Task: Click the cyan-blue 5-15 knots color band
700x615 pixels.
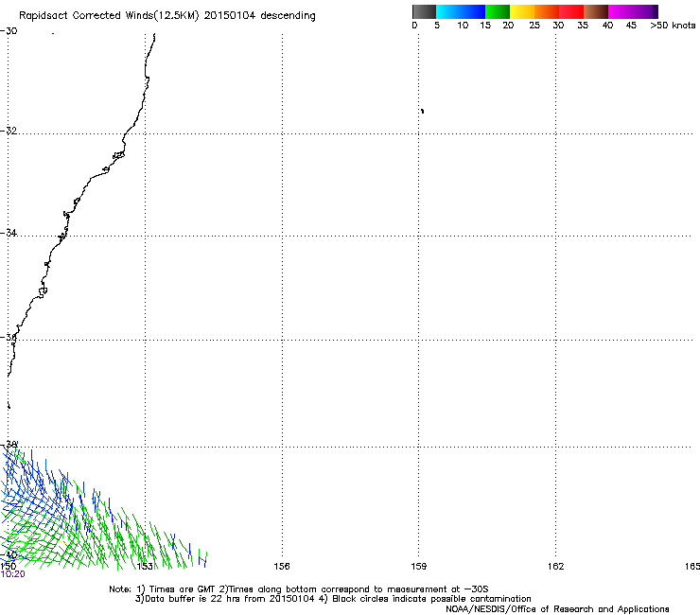Action: tap(461, 11)
